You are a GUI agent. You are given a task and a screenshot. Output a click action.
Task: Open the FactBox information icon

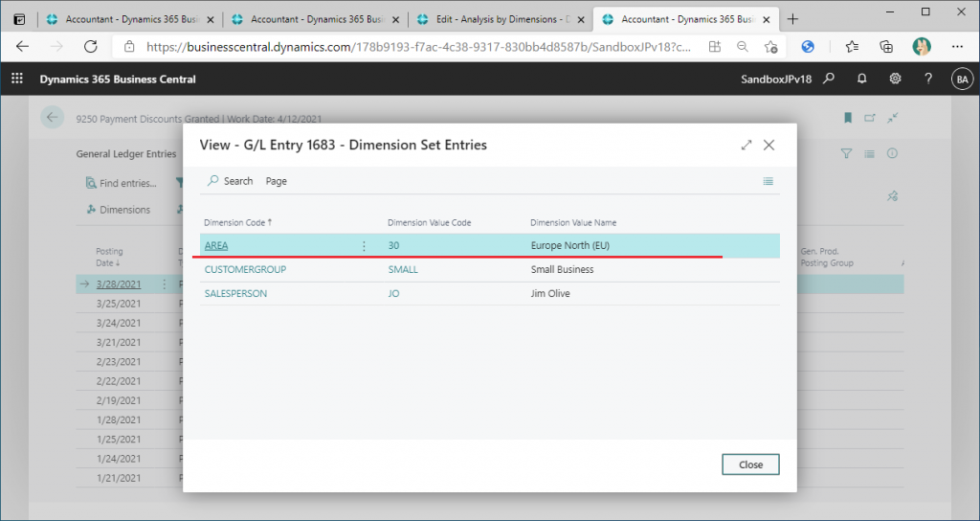click(x=893, y=153)
